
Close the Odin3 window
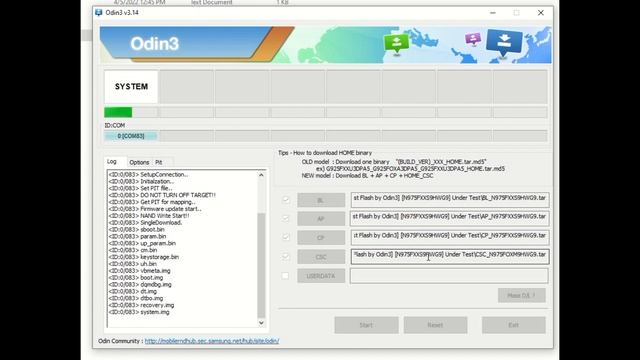click(541, 13)
